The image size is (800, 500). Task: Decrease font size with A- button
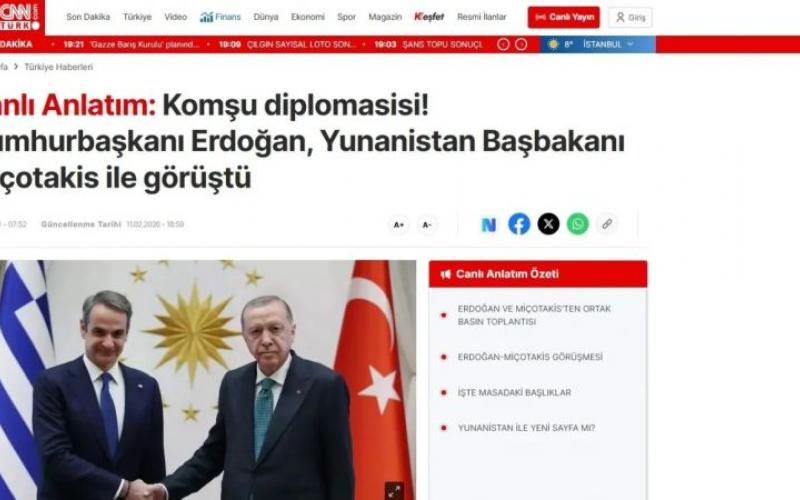[x=427, y=224]
